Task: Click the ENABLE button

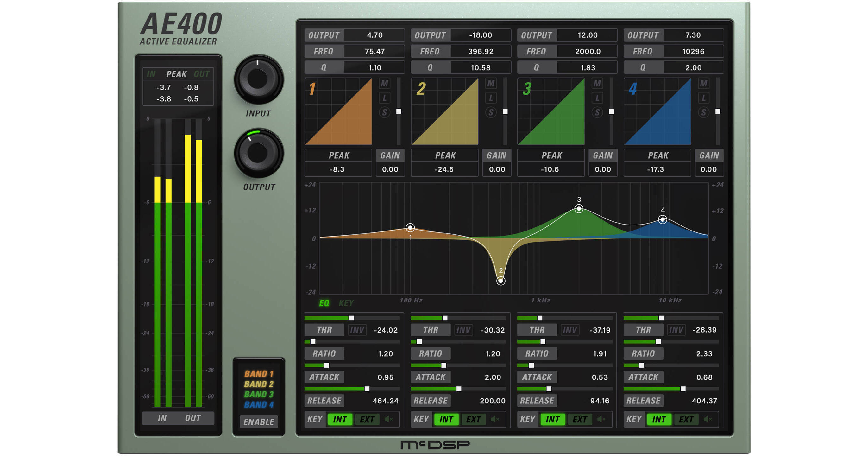Action: coord(259,422)
